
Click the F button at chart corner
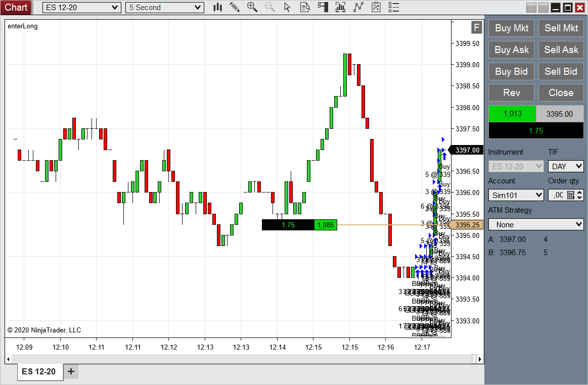476,27
